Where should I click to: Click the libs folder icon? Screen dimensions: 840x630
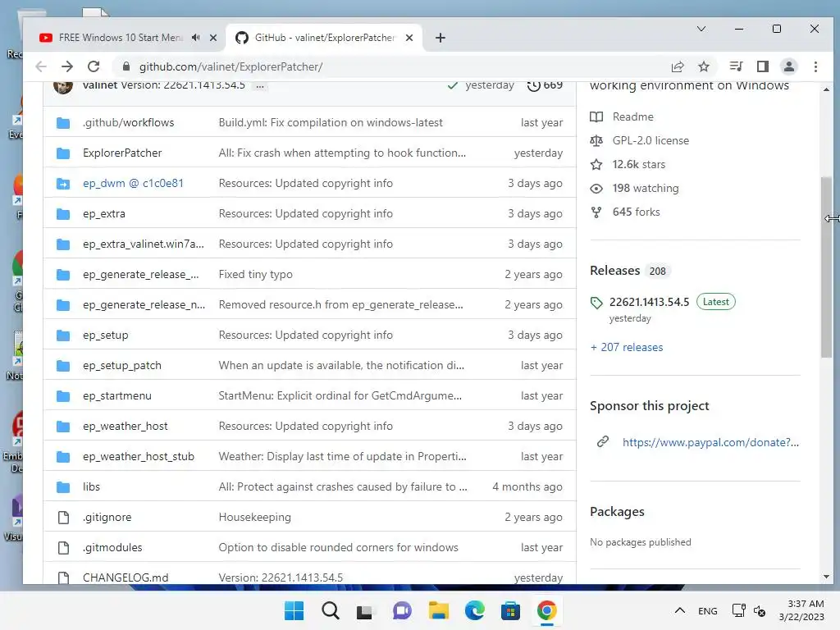tap(63, 487)
